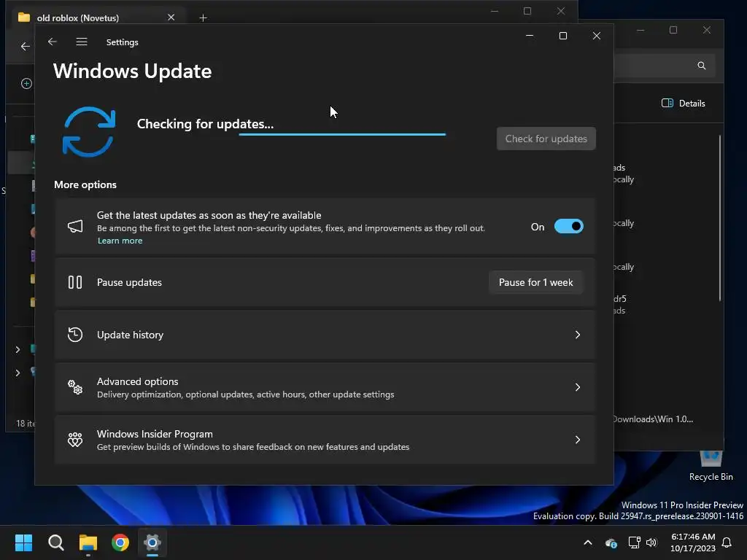Close the old roblox (Novetus) tab
The height and width of the screenshot is (560, 747).
(x=171, y=17)
